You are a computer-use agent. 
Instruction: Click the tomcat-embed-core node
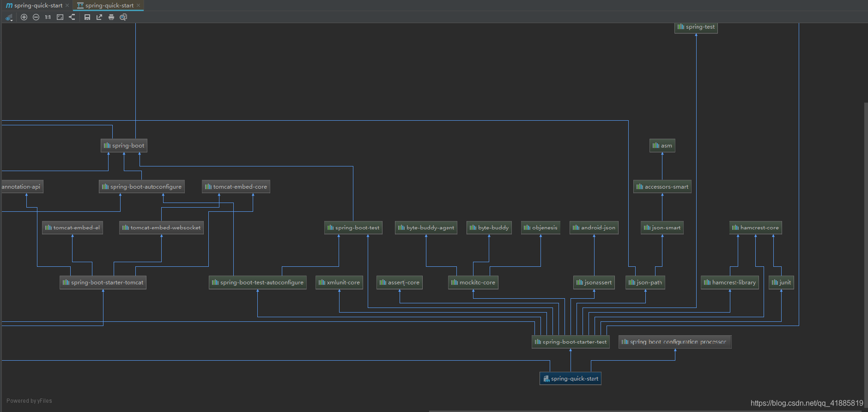click(x=236, y=187)
